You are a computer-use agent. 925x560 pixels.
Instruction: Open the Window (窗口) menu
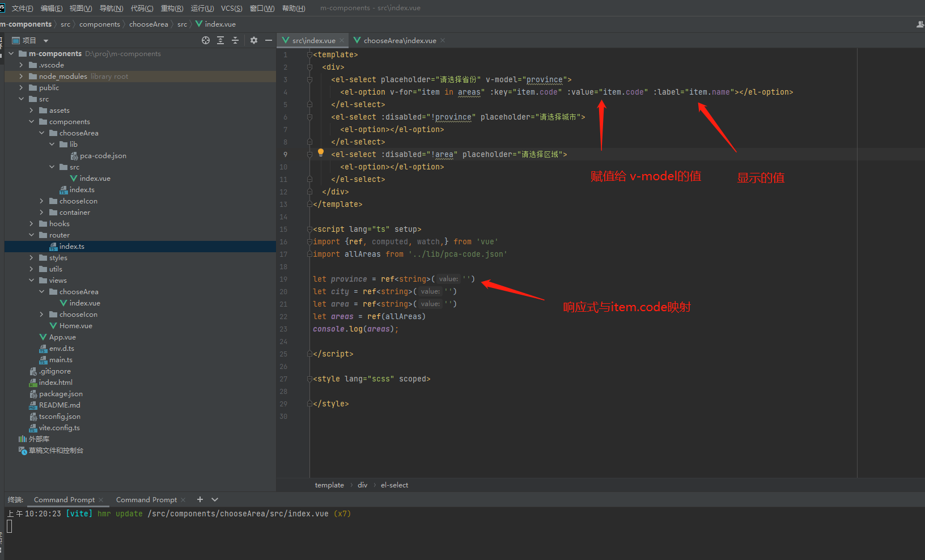tap(262, 8)
